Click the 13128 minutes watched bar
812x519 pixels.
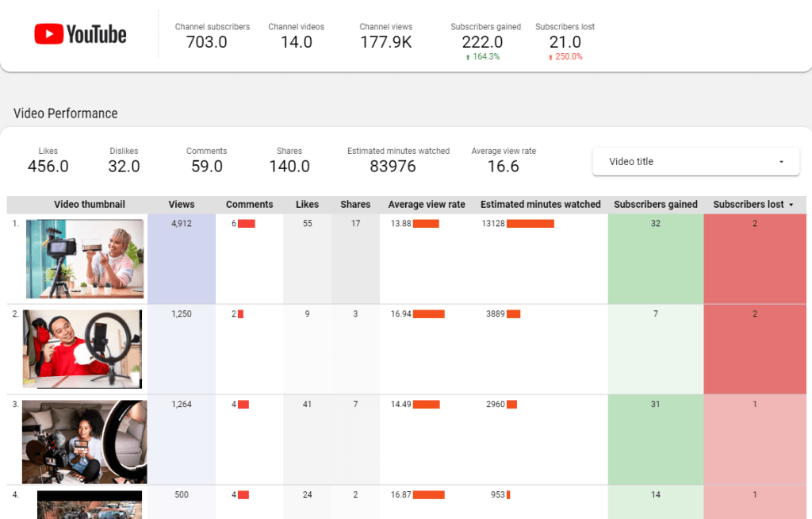click(530, 224)
